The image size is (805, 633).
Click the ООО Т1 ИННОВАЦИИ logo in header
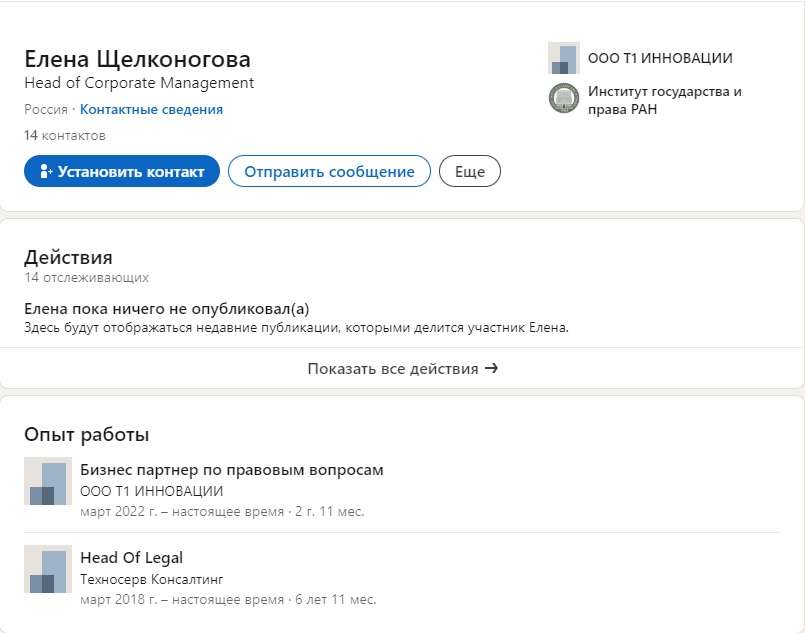click(x=564, y=58)
